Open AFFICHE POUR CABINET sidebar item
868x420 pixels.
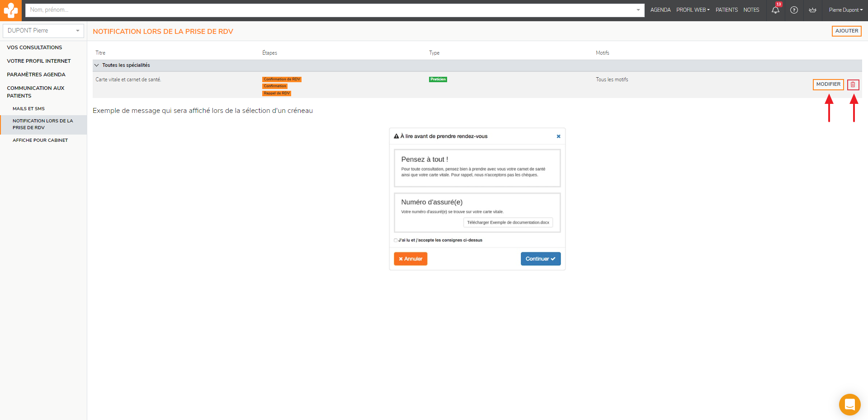(40, 140)
